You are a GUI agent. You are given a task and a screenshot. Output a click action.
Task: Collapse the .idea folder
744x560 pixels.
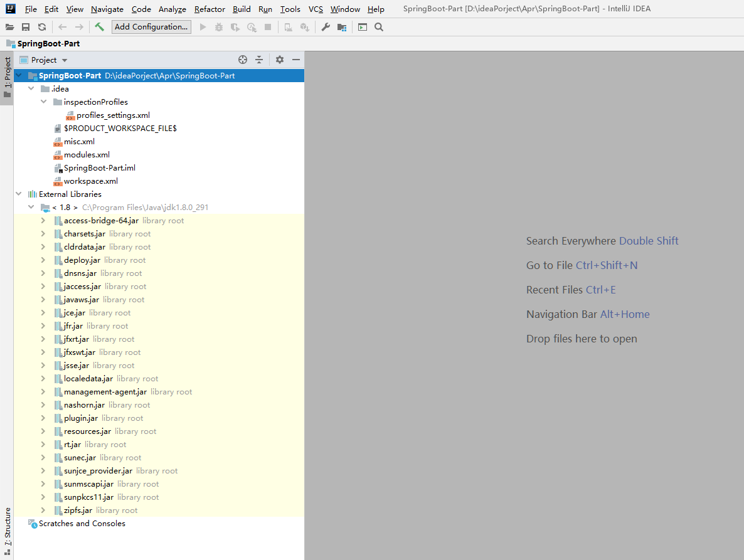click(x=31, y=88)
